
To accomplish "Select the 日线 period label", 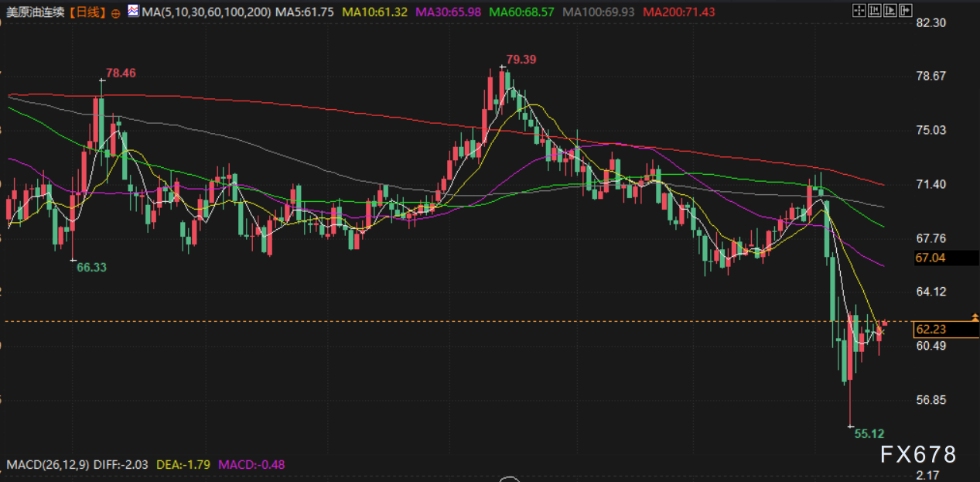I will [x=87, y=12].
